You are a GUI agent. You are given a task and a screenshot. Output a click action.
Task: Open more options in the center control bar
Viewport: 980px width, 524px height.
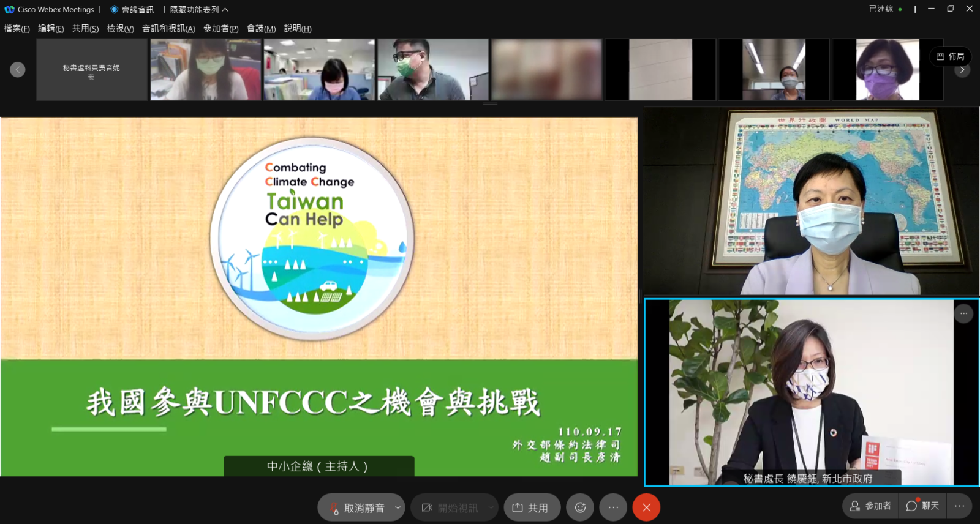tap(613, 507)
